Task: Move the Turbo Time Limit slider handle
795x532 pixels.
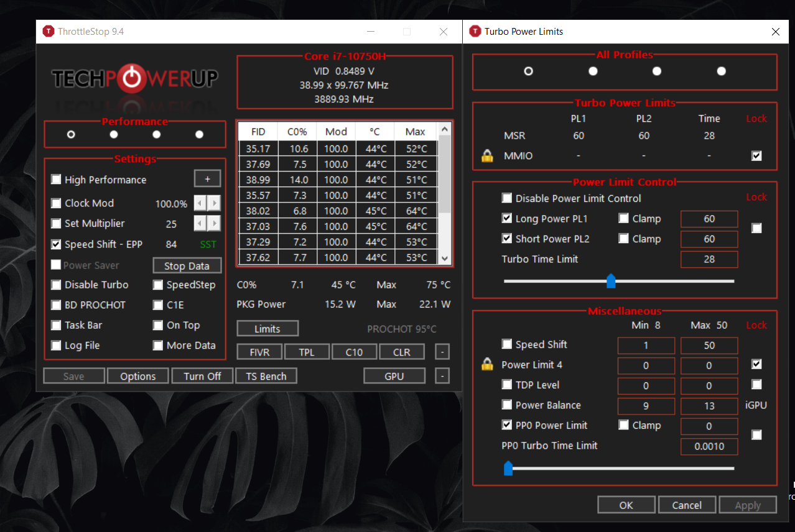Action: pyautogui.click(x=611, y=281)
